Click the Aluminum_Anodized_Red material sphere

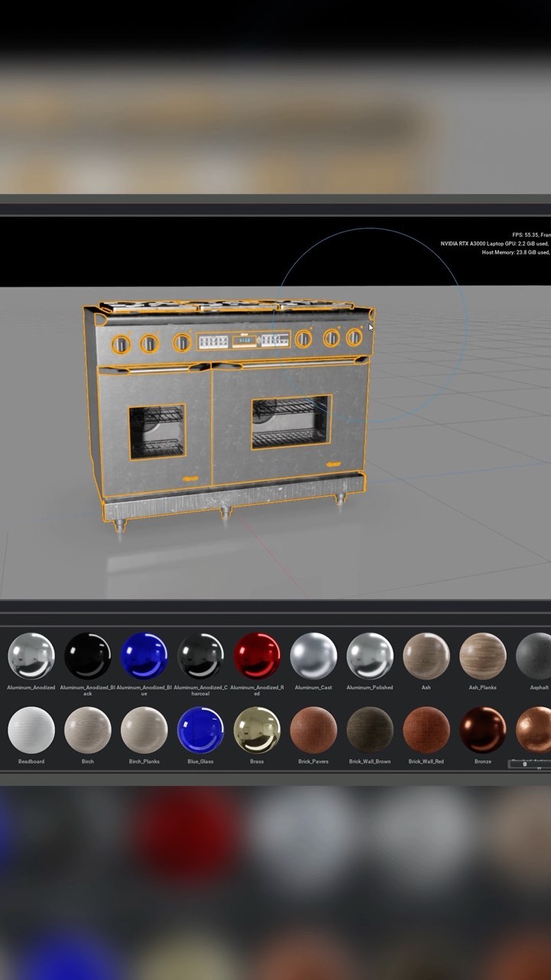click(x=256, y=656)
